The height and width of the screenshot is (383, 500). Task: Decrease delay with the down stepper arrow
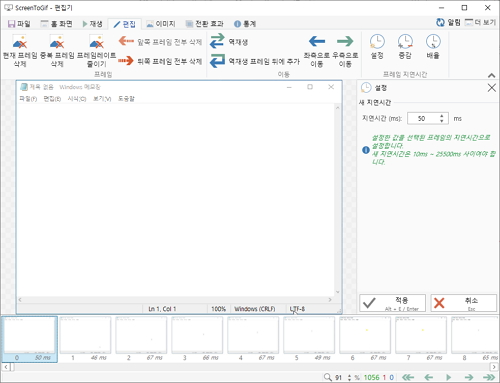click(442, 121)
